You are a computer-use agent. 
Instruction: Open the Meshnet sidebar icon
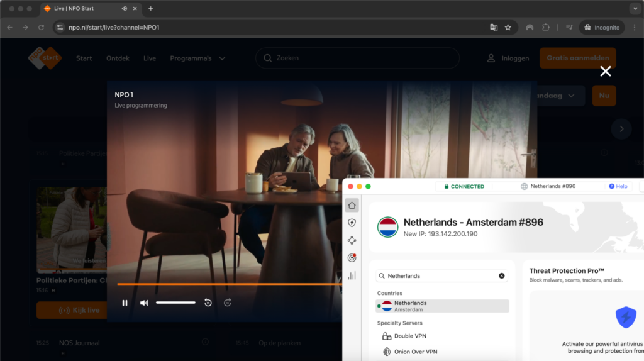[352, 240]
